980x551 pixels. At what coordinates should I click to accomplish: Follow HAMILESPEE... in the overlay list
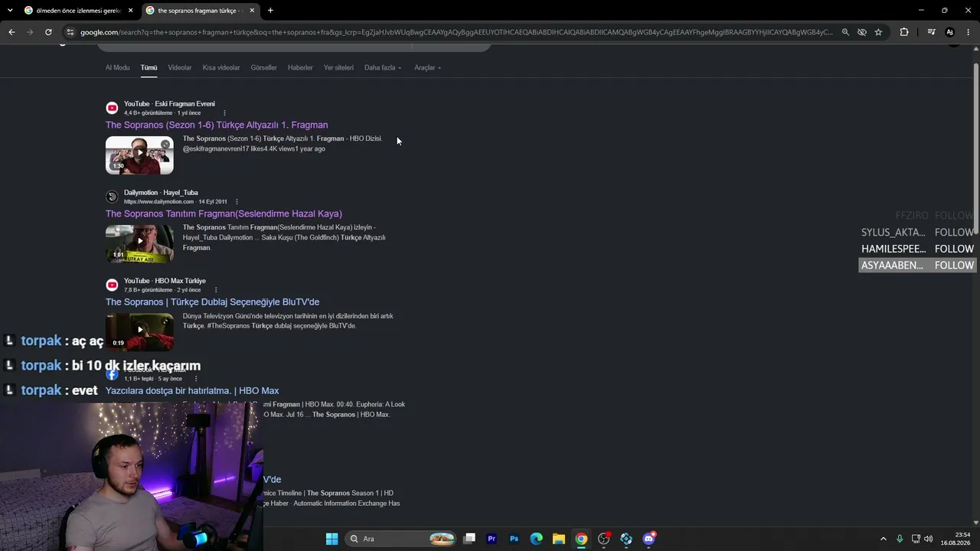pos(954,249)
